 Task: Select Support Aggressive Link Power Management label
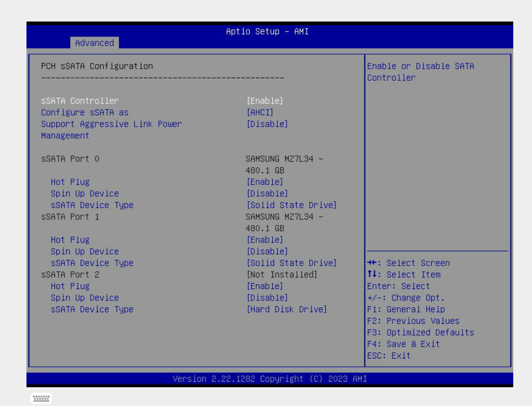111,130
